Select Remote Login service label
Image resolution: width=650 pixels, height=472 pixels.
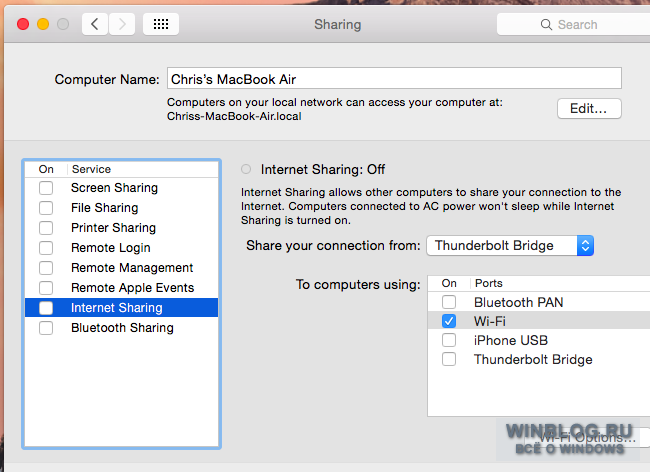coord(111,248)
